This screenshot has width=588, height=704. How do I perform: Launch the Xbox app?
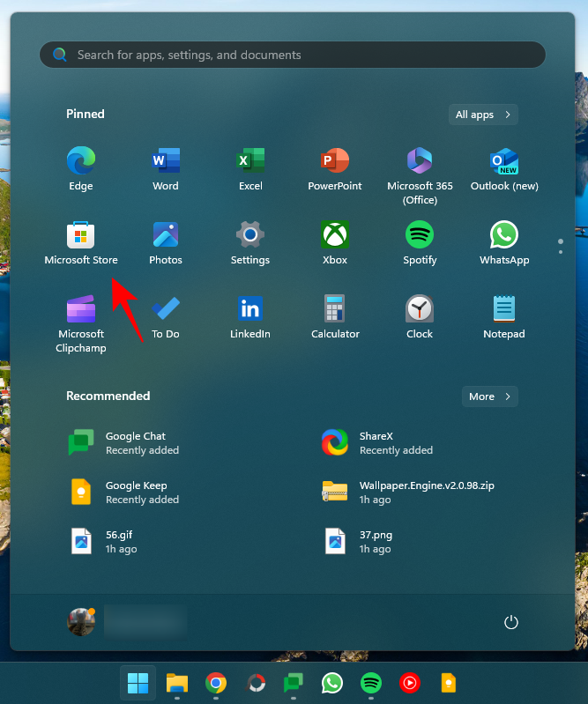coord(335,243)
